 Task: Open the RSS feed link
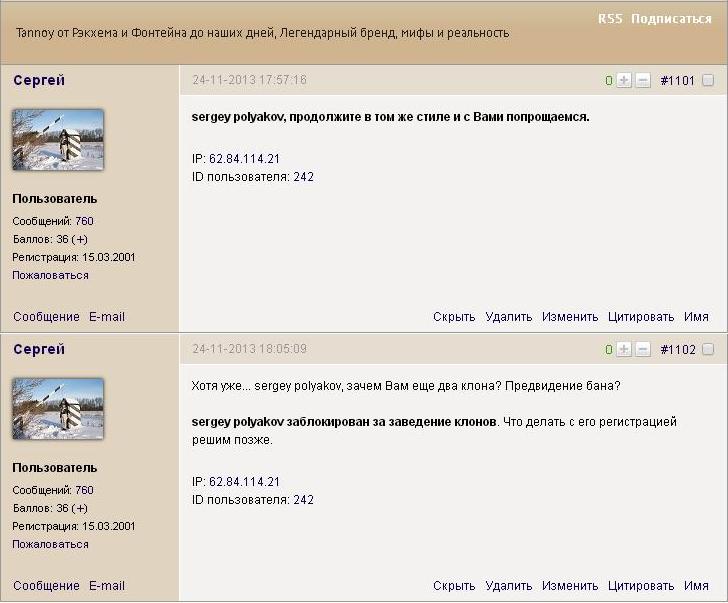[609, 19]
